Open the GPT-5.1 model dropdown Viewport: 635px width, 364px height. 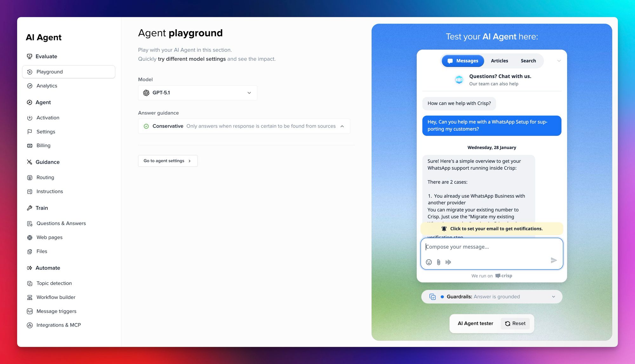pyautogui.click(x=197, y=93)
